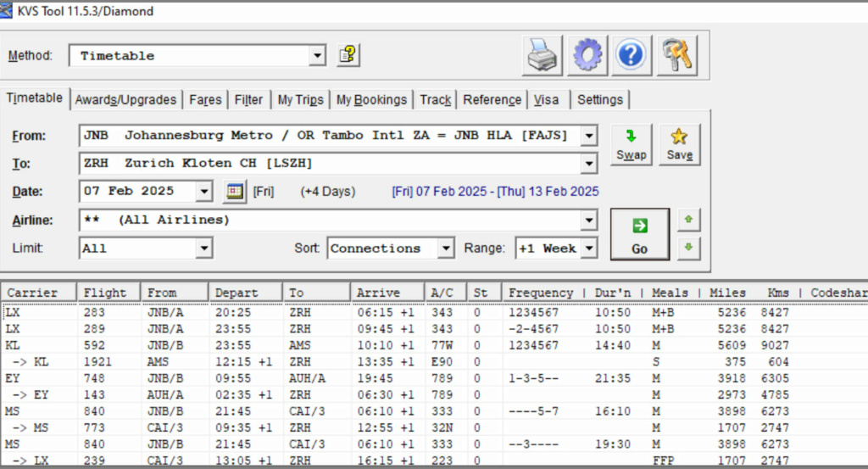The height and width of the screenshot is (469, 868).
Task: Click the Frequency column header
Action: [x=541, y=293]
